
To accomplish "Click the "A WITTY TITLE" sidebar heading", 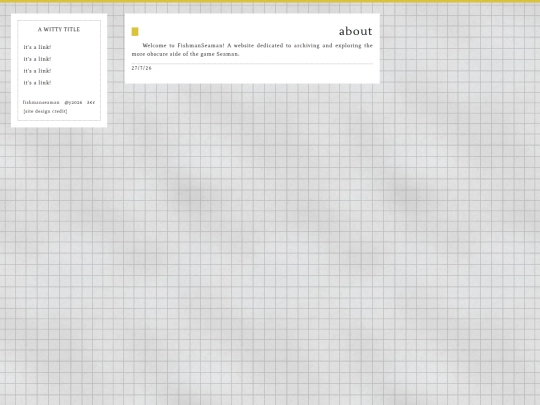I will [x=59, y=30].
